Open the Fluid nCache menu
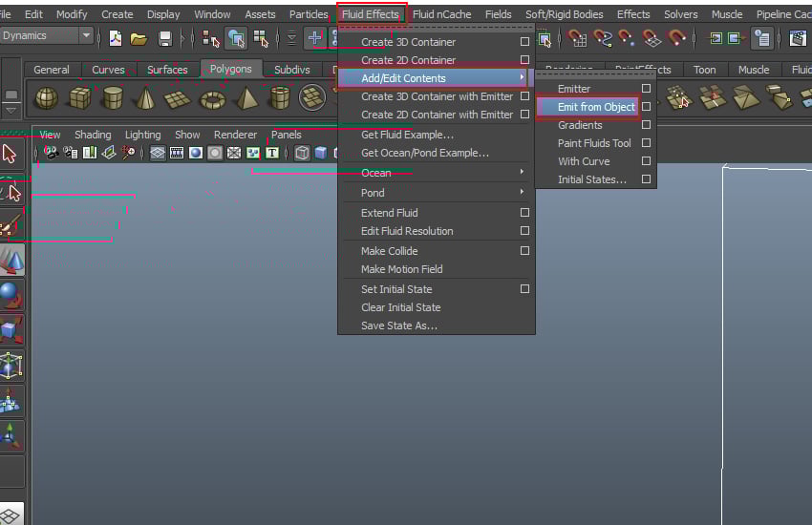Screen dimensions: 812x525 pos(441,14)
